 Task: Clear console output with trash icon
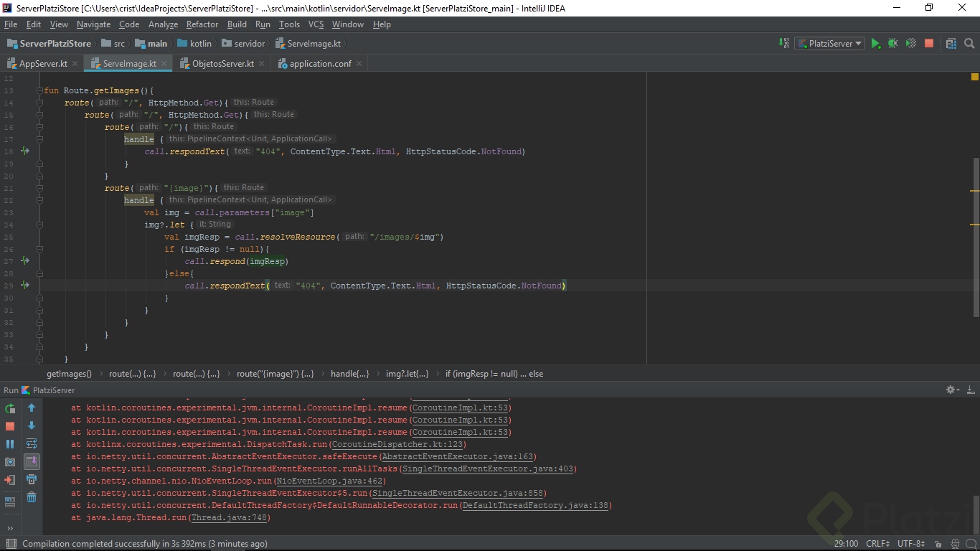32,497
